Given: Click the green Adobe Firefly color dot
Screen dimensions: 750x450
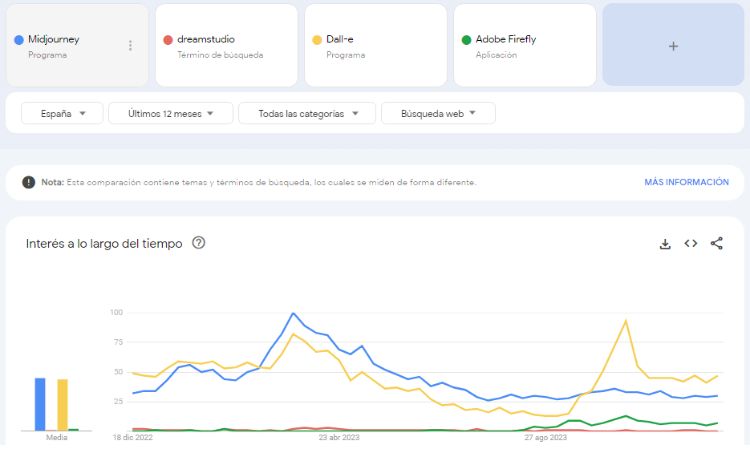Looking at the screenshot, I should pos(466,40).
